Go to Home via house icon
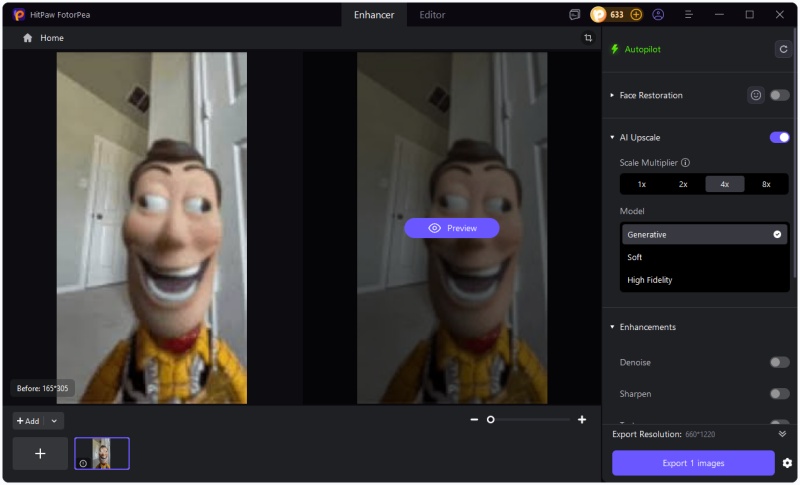 coord(28,38)
